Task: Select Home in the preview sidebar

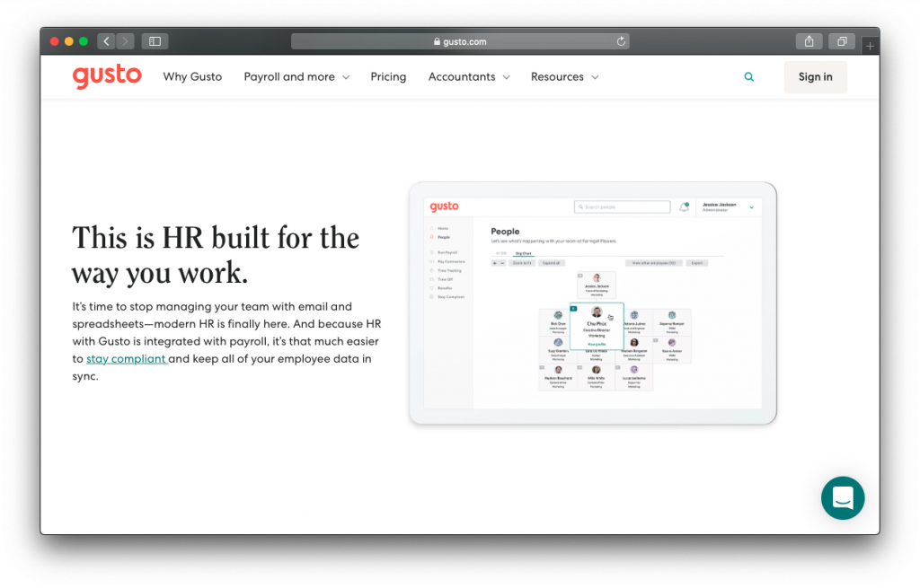Action: [x=439, y=228]
